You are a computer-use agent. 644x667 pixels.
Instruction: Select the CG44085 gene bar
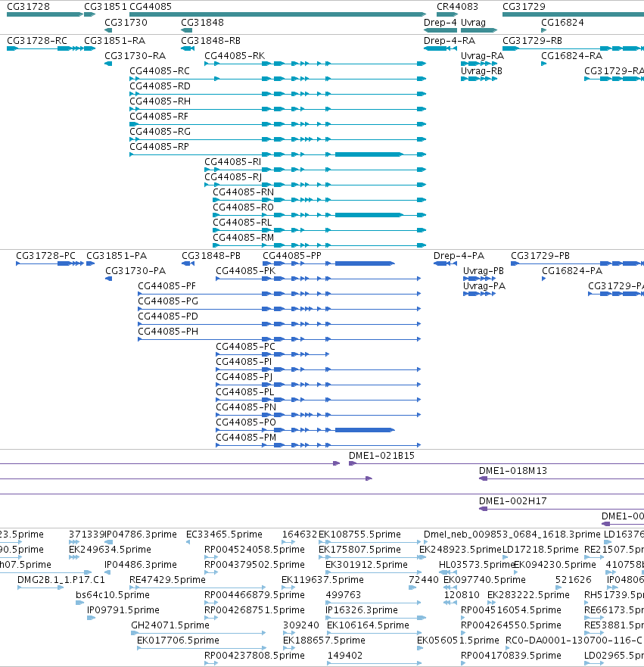[x=278, y=14]
